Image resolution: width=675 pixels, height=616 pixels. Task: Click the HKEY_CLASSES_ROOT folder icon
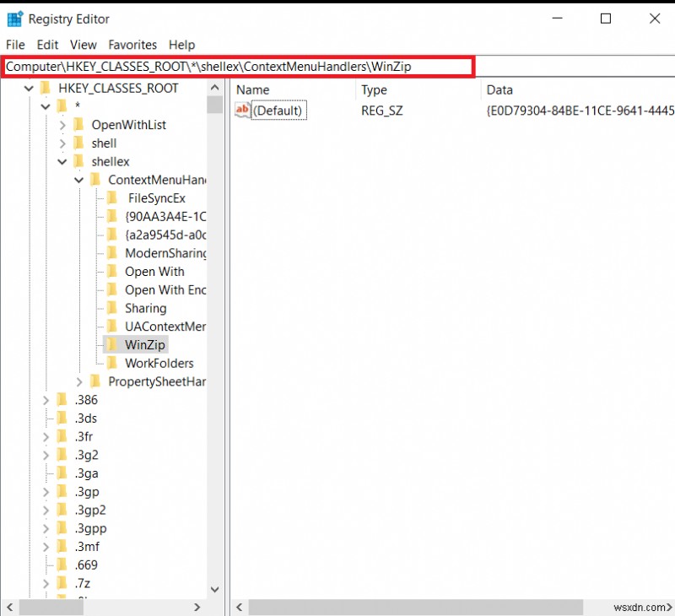[x=46, y=89]
